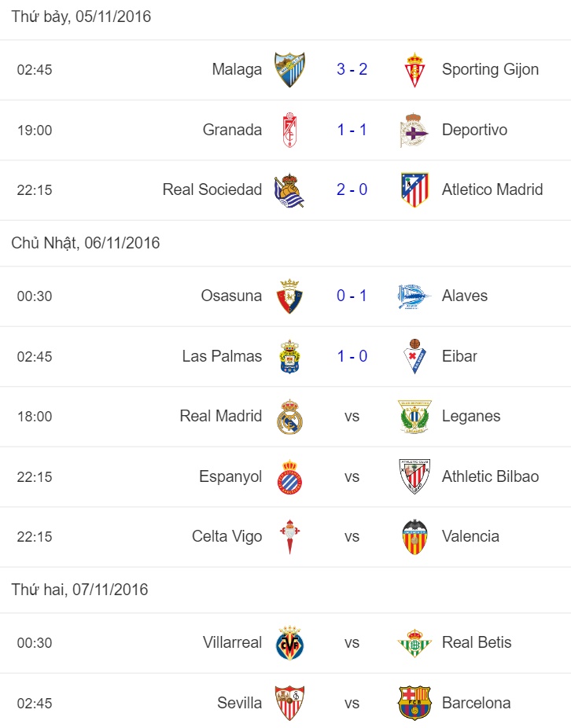This screenshot has width=571, height=728.
Task: Click the Las Palmas team name
Action: point(222,356)
